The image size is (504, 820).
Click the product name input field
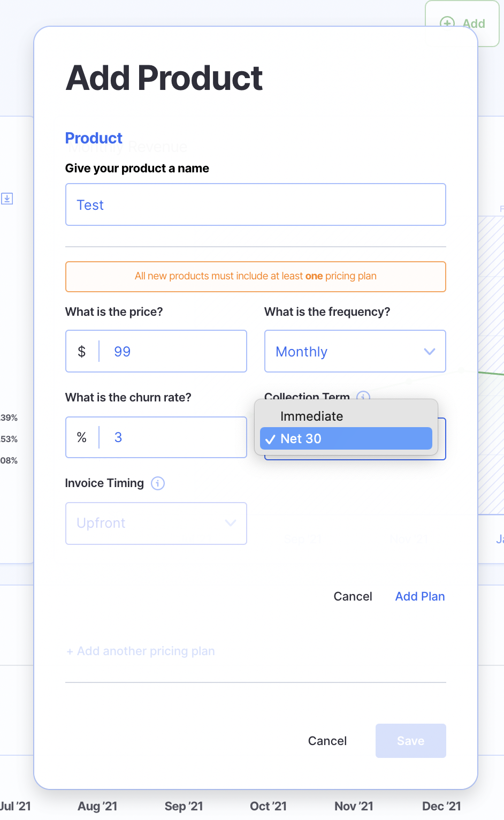255,205
